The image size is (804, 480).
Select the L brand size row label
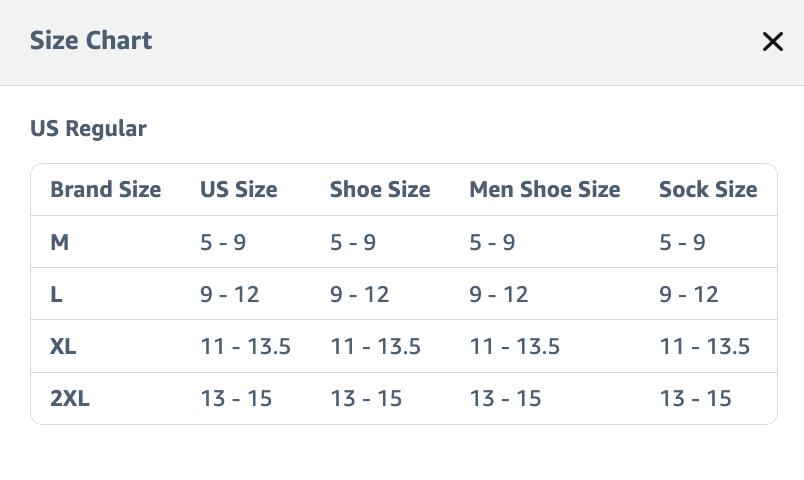pos(56,294)
